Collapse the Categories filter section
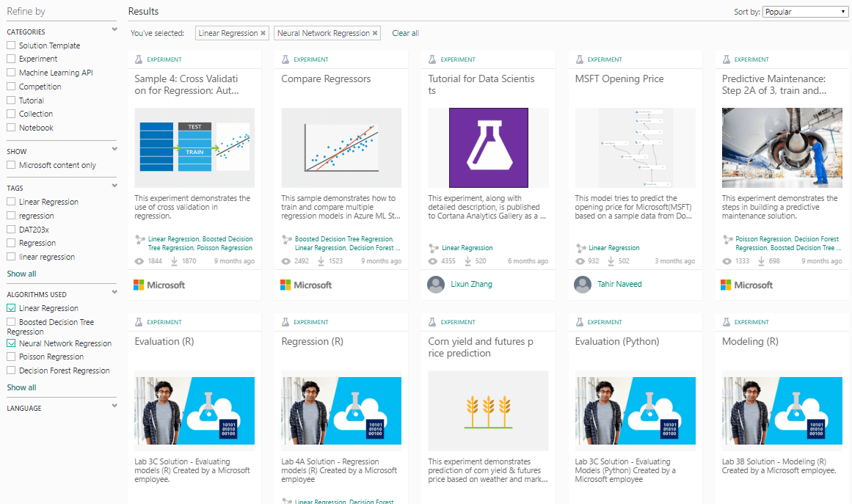Screen dimensions: 852x504 [x=114, y=30]
